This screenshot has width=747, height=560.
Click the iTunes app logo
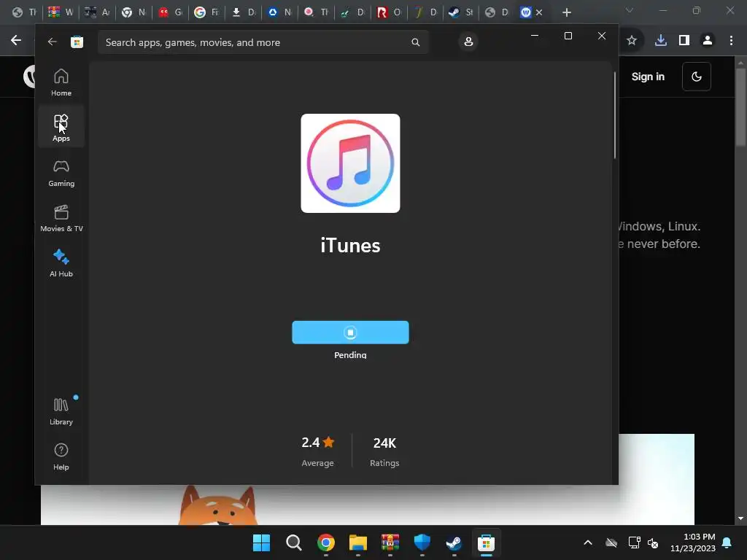pos(350,163)
